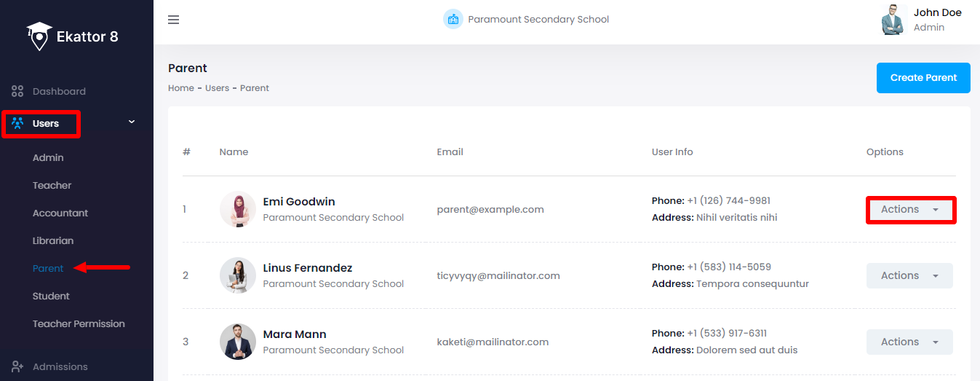Click the Dashboard grid icon
The height and width of the screenshot is (381, 980).
(x=18, y=92)
